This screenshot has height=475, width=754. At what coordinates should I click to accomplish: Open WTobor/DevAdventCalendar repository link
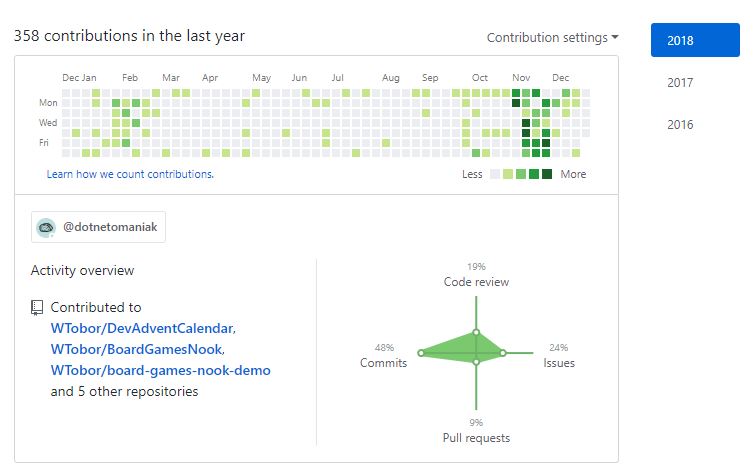click(x=143, y=328)
